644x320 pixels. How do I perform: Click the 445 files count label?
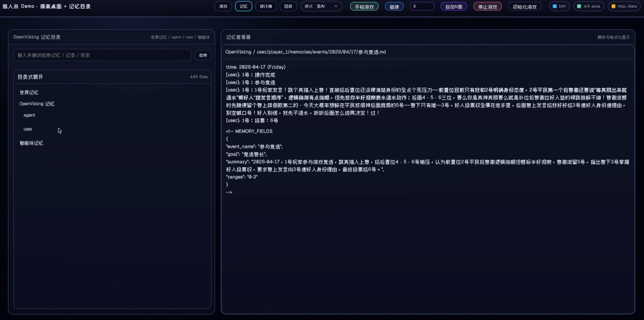click(199, 77)
